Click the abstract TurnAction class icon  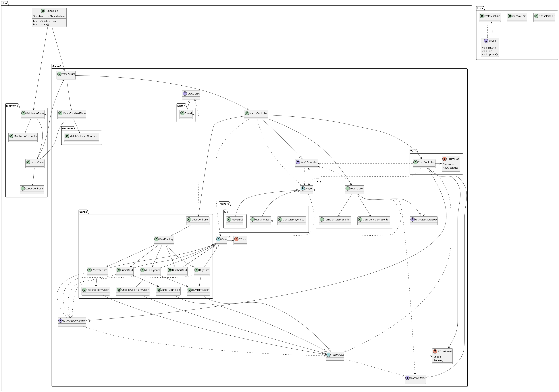[x=328, y=355]
